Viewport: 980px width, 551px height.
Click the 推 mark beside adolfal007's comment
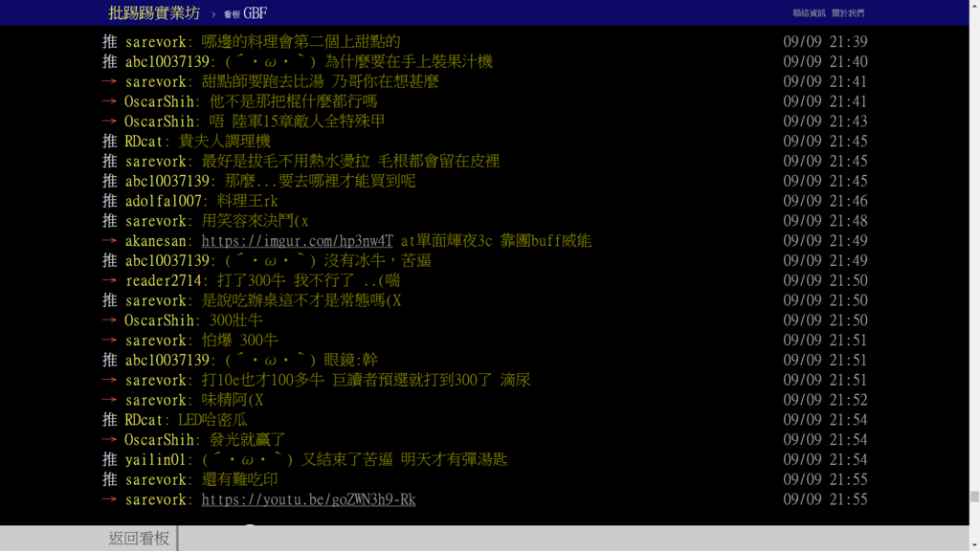point(109,201)
